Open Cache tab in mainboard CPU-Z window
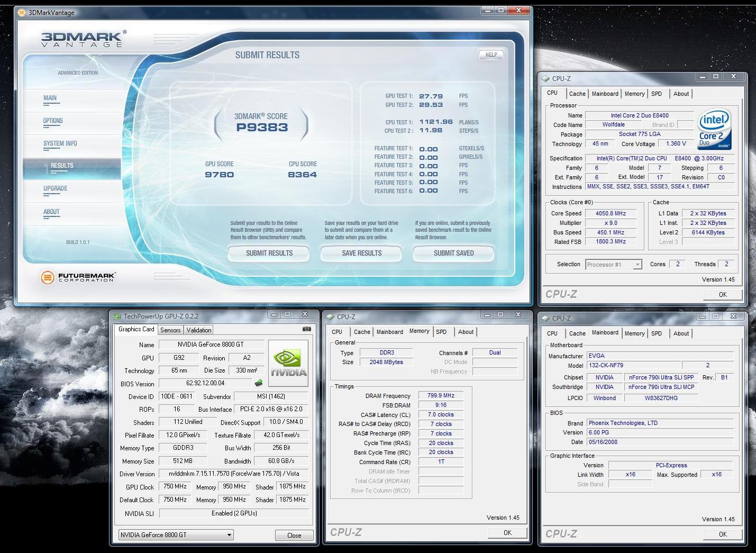 [x=577, y=333]
